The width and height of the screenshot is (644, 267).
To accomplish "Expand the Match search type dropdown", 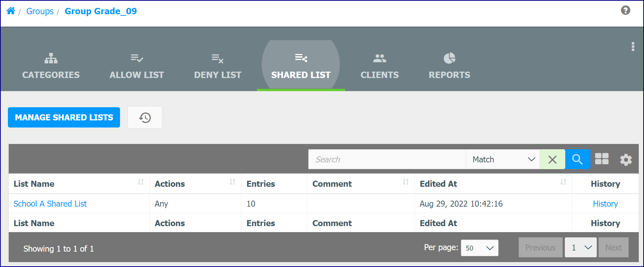I will click(x=503, y=159).
